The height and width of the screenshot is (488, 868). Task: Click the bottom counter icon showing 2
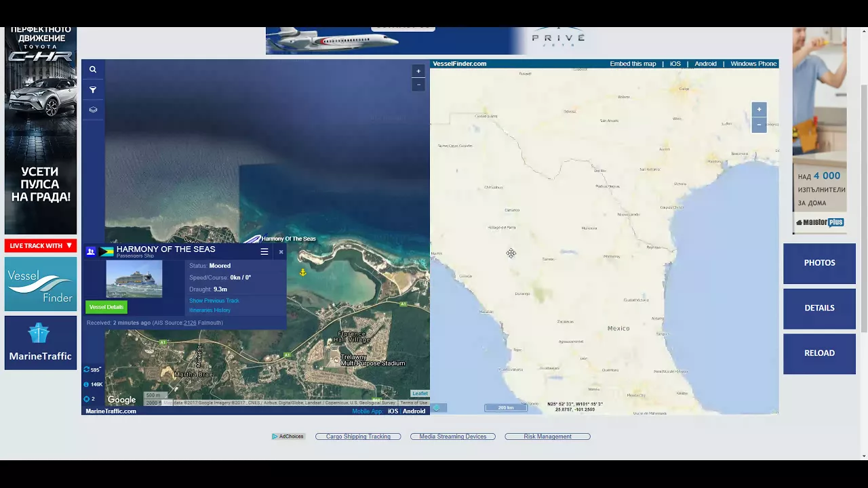click(86, 399)
